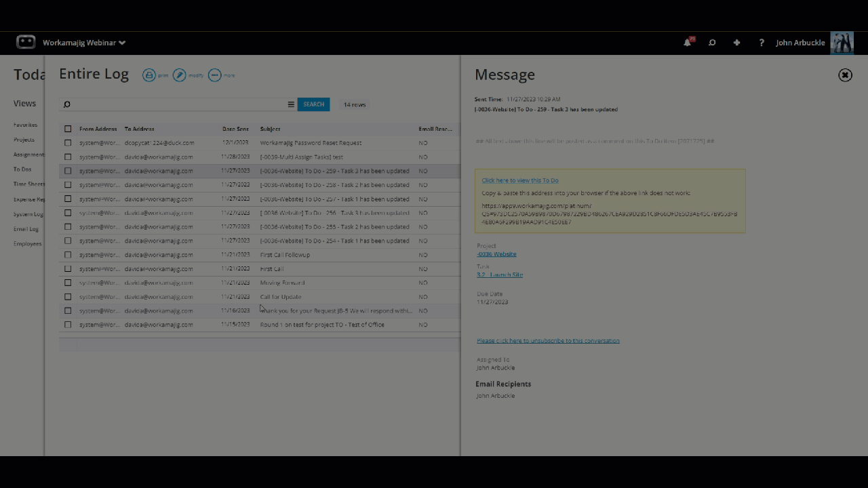
Task: Check the To Do 257 row checkbox
Action: [x=68, y=199]
